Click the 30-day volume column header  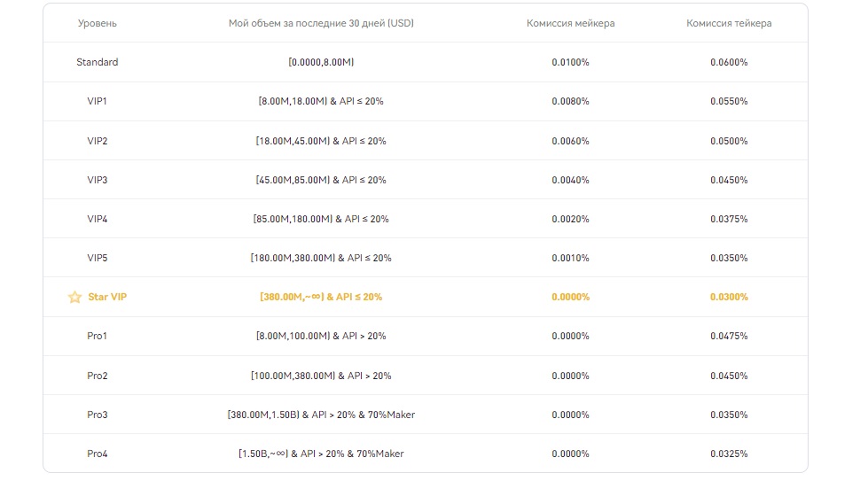click(x=321, y=24)
